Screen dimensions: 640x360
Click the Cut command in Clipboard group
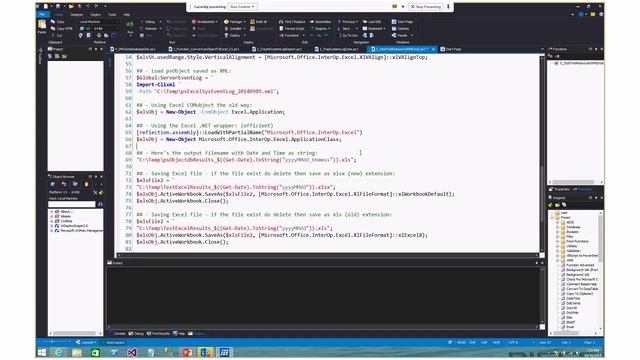[57, 36]
